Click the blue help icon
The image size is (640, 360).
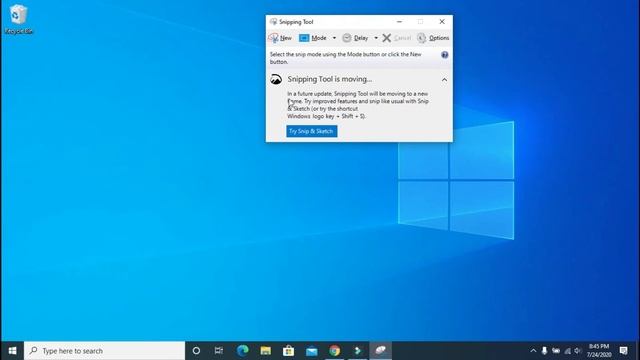pyautogui.click(x=444, y=55)
